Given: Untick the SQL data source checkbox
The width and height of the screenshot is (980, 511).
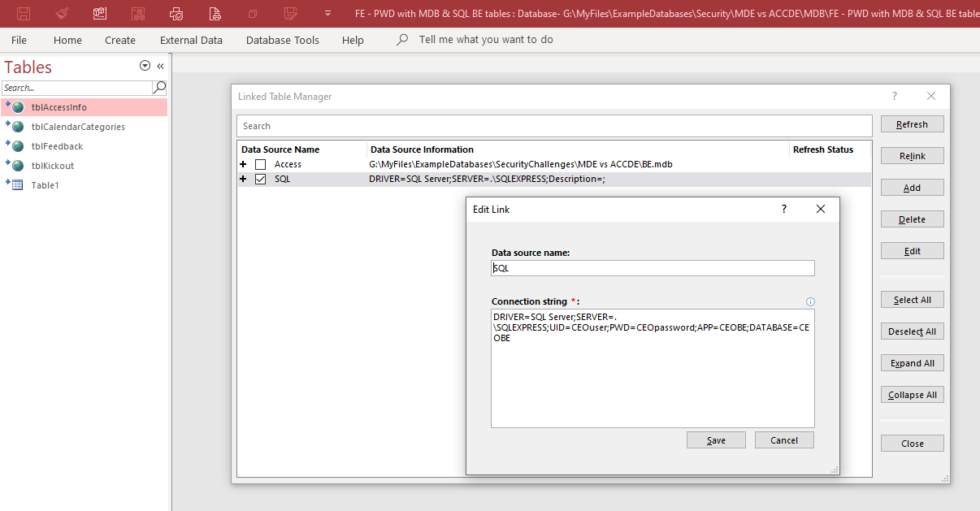Looking at the screenshot, I should pos(261,180).
